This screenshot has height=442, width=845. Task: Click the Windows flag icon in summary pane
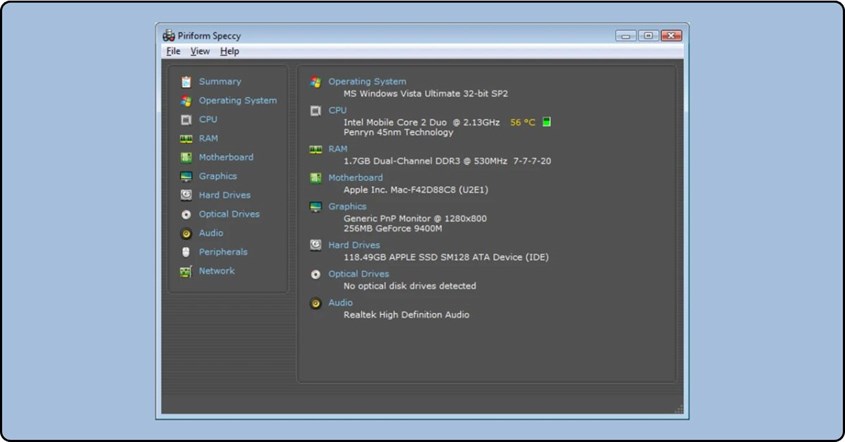(x=316, y=82)
